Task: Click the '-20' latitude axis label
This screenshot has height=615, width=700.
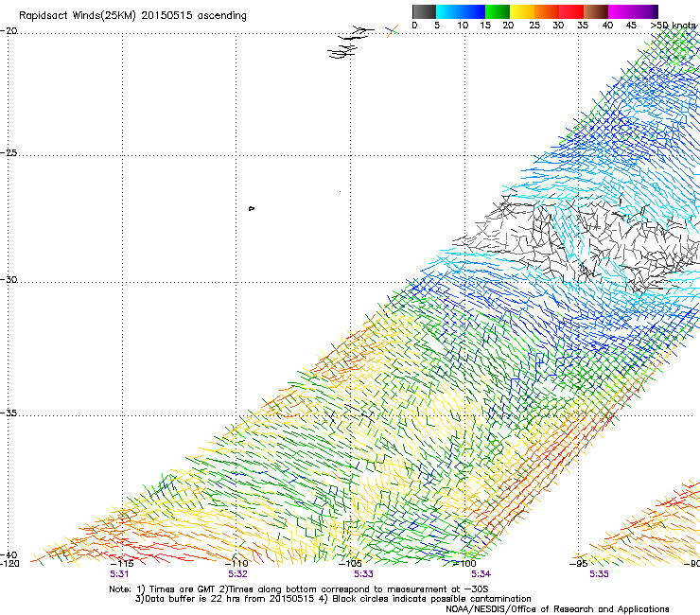Action: [9, 31]
